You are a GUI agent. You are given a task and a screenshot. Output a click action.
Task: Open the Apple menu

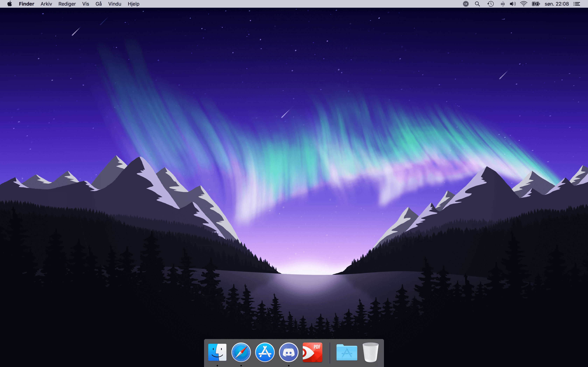[9, 4]
